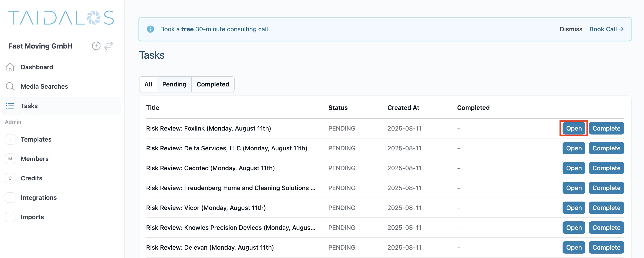
Task: Follow the Book Call link
Action: [x=606, y=29]
